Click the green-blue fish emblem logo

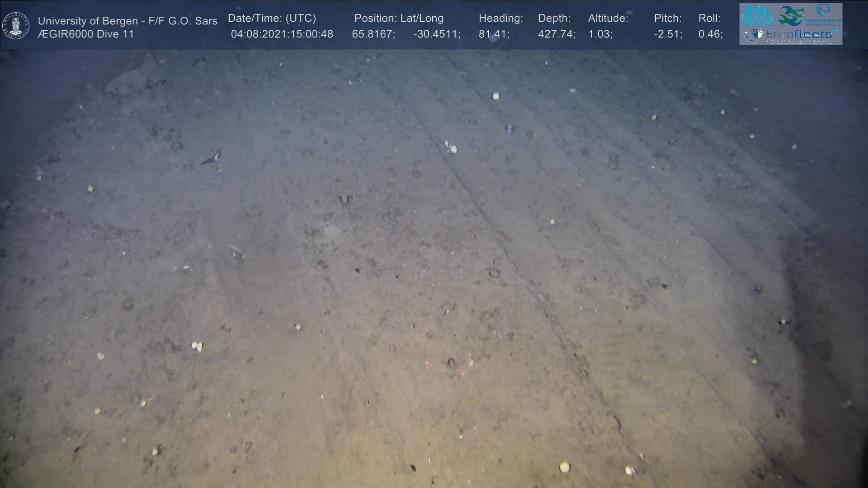(791, 15)
